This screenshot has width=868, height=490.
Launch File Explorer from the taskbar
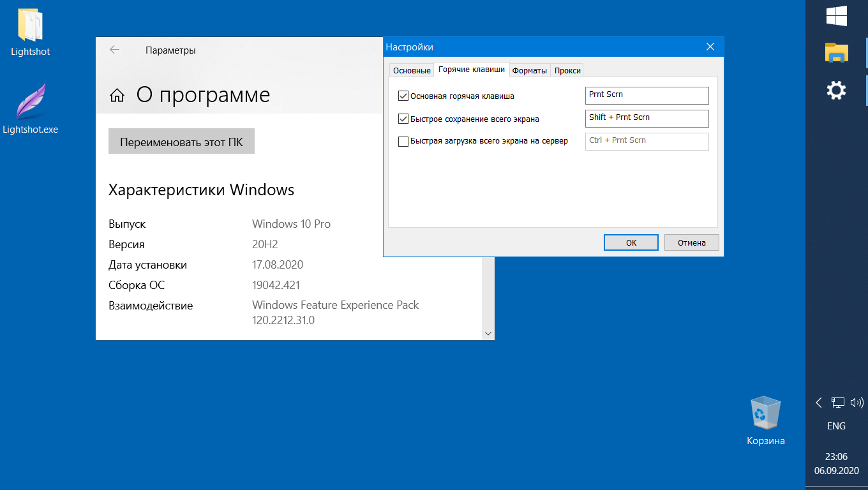(x=836, y=53)
